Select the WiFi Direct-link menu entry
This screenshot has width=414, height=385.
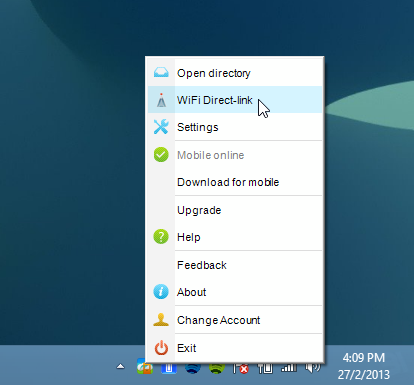coord(235,100)
